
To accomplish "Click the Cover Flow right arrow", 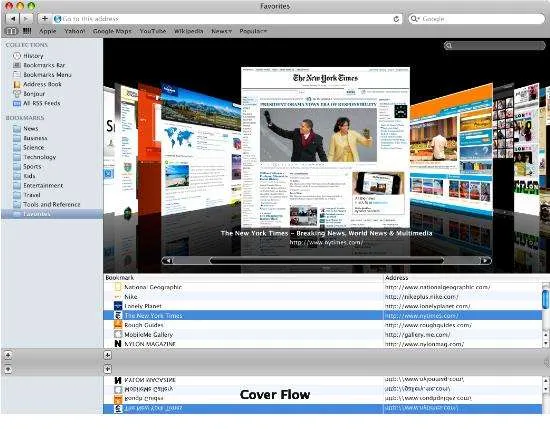I will point(485,260).
